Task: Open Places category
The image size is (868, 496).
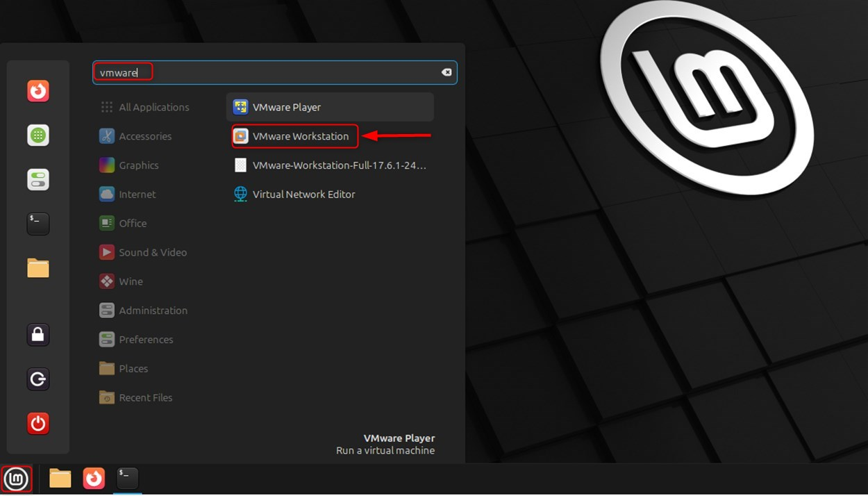Action: [x=124, y=369]
